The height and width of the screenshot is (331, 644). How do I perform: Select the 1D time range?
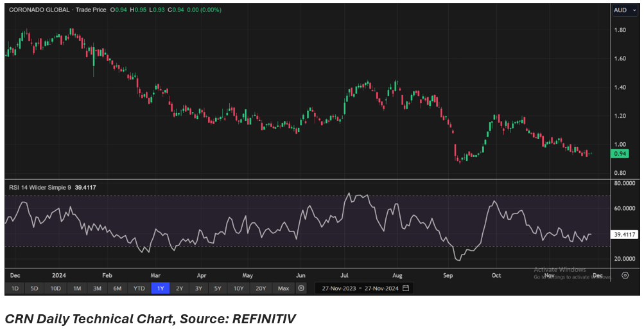(15, 288)
